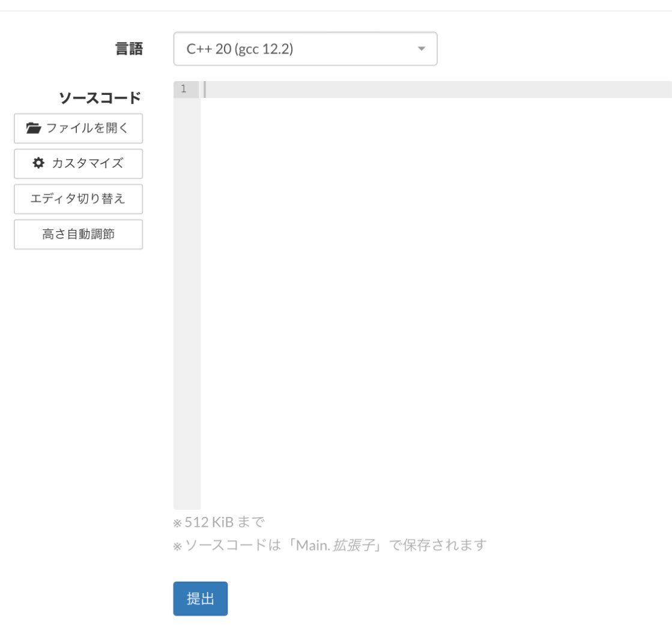Image resolution: width=672 pixels, height=634 pixels.
Task: Open the カスタマイズ editor settings
Action: pyautogui.click(x=79, y=164)
